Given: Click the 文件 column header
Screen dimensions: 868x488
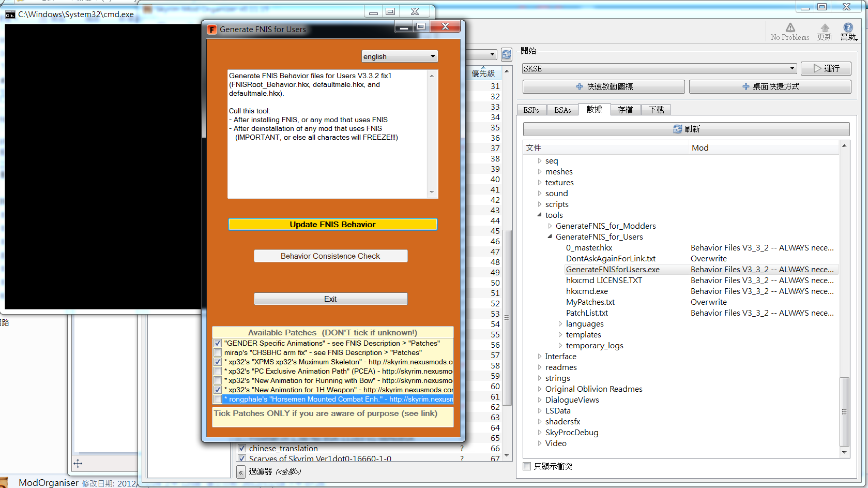Looking at the screenshot, I should (x=606, y=148).
